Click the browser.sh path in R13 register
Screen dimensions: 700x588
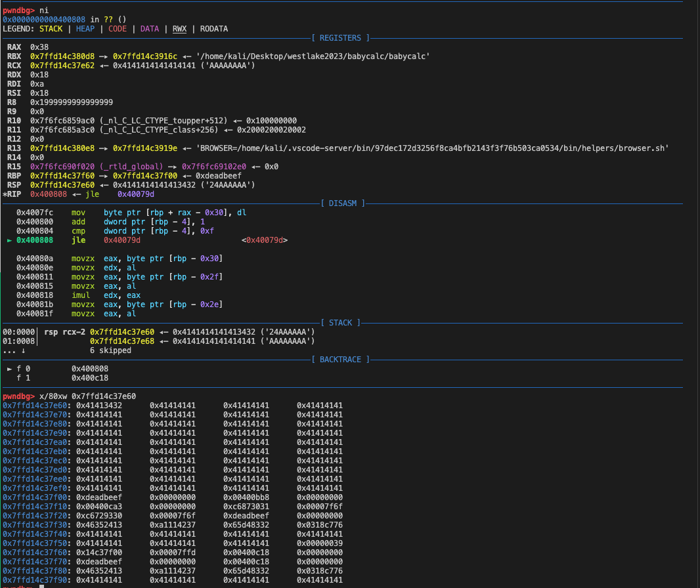pos(432,148)
